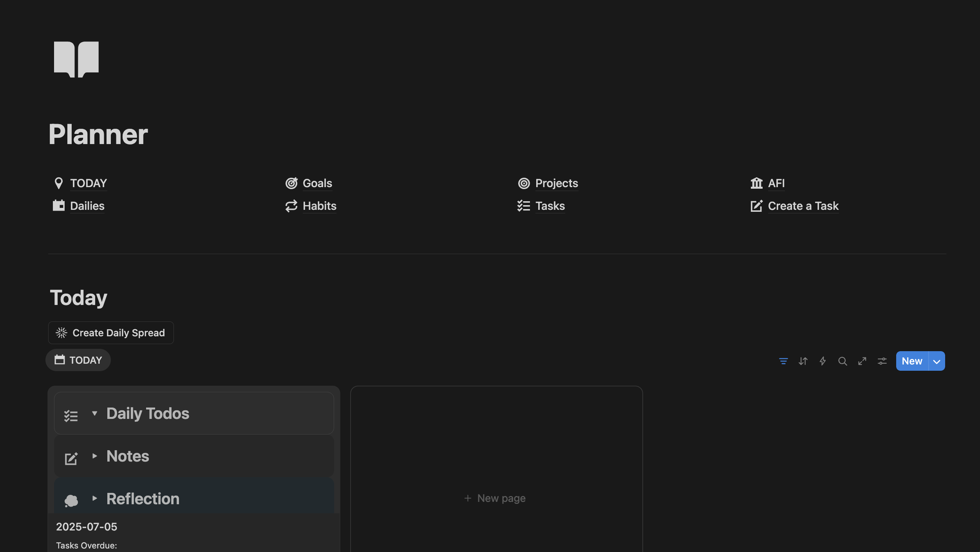Viewport: 980px width, 552px height.
Task: Open dropdown arrow beside New button
Action: [x=937, y=361]
